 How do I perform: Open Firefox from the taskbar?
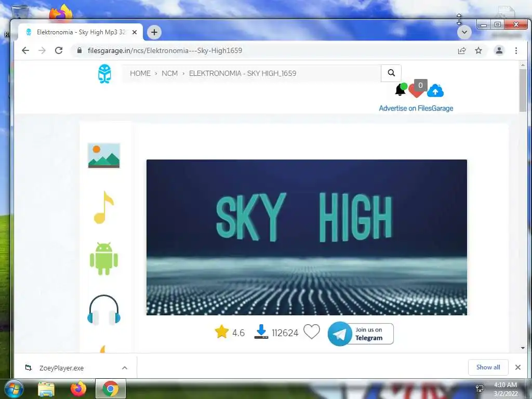(78, 389)
